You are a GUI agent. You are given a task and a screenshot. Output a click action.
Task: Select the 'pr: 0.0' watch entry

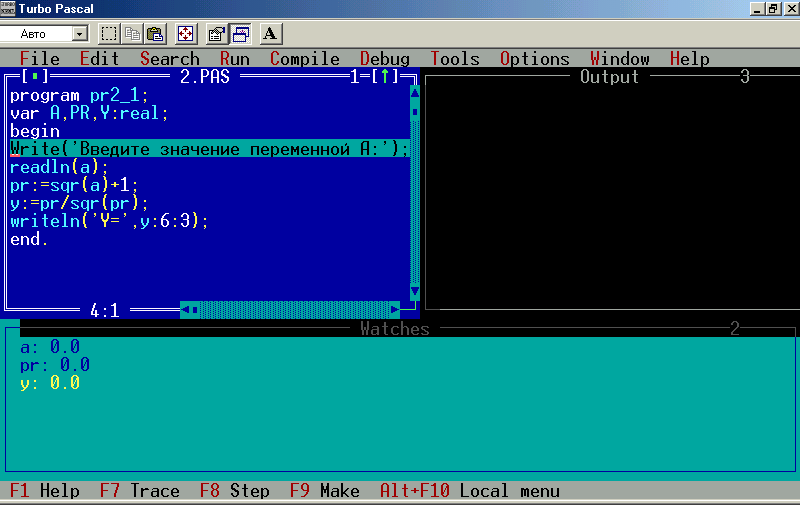[55, 365]
